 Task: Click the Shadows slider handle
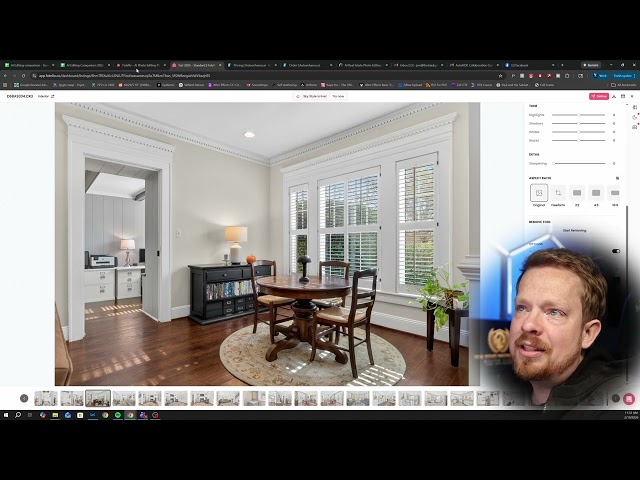pos(578,123)
